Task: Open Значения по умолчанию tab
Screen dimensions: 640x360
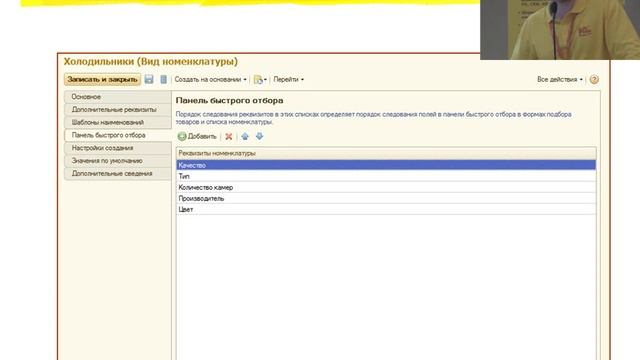Action: [x=118, y=161]
